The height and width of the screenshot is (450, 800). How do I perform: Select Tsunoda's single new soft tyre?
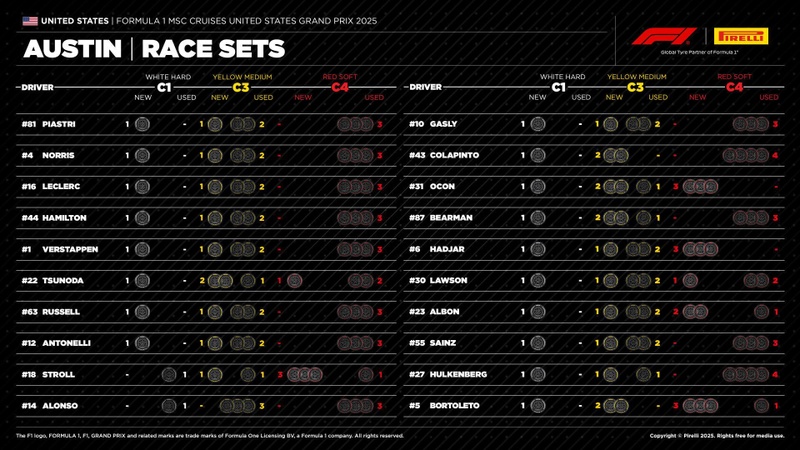click(294, 281)
